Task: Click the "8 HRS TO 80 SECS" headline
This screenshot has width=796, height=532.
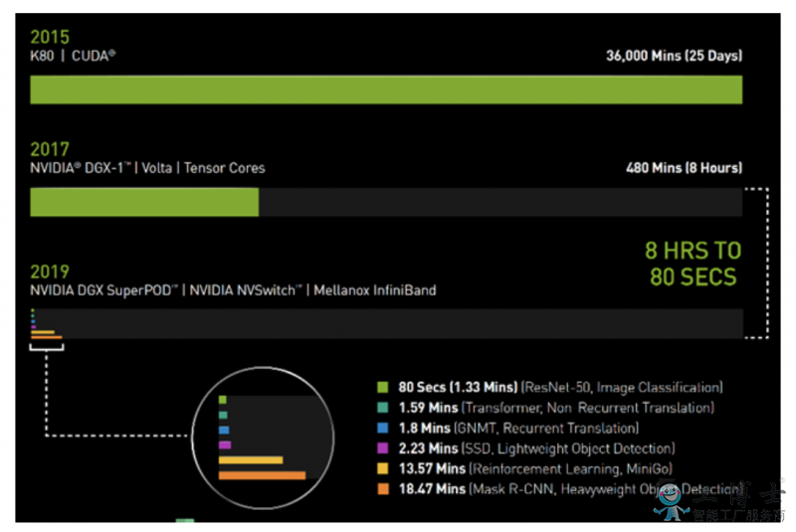Action: pos(694,264)
